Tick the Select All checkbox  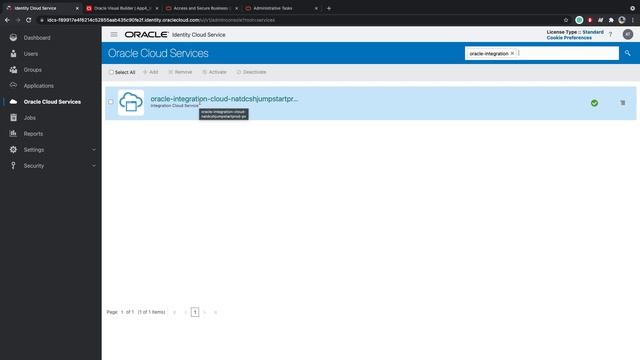point(111,72)
